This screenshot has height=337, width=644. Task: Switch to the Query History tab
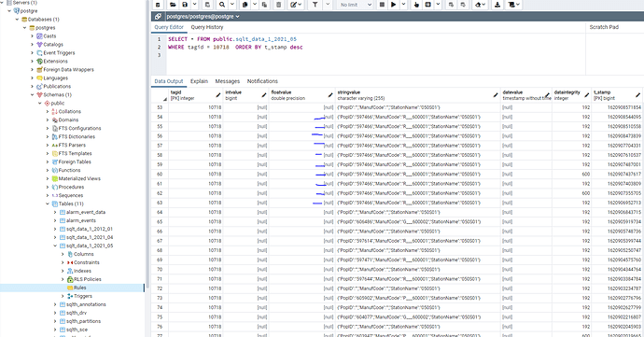(207, 27)
